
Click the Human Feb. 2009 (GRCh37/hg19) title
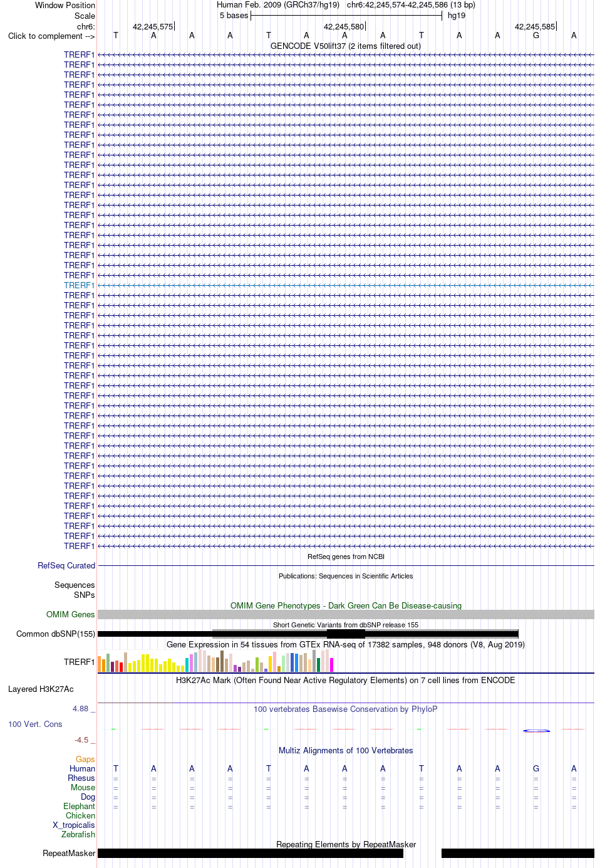(x=278, y=4)
